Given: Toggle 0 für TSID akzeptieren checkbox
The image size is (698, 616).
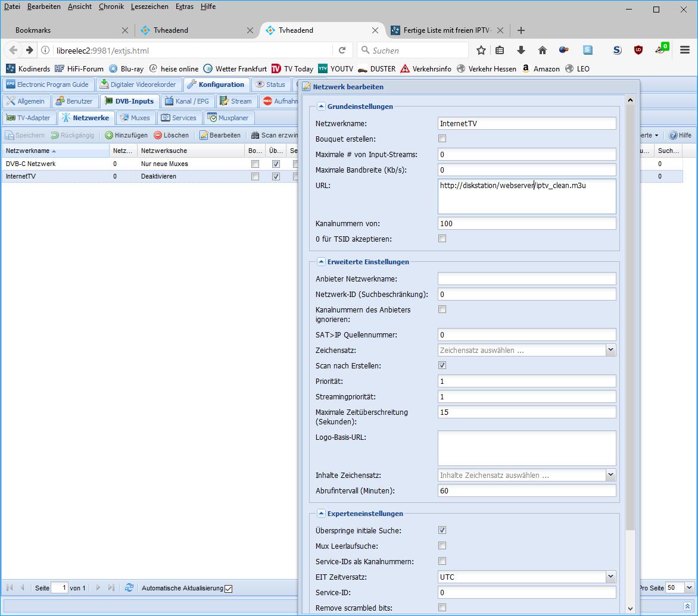Looking at the screenshot, I should (x=442, y=239).
